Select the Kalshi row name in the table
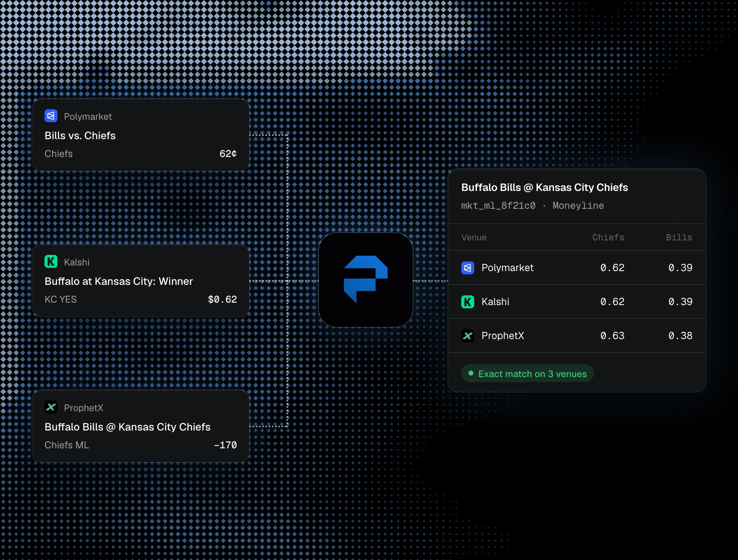The height and width of the screenshot is (560, 738). (495, 302)
